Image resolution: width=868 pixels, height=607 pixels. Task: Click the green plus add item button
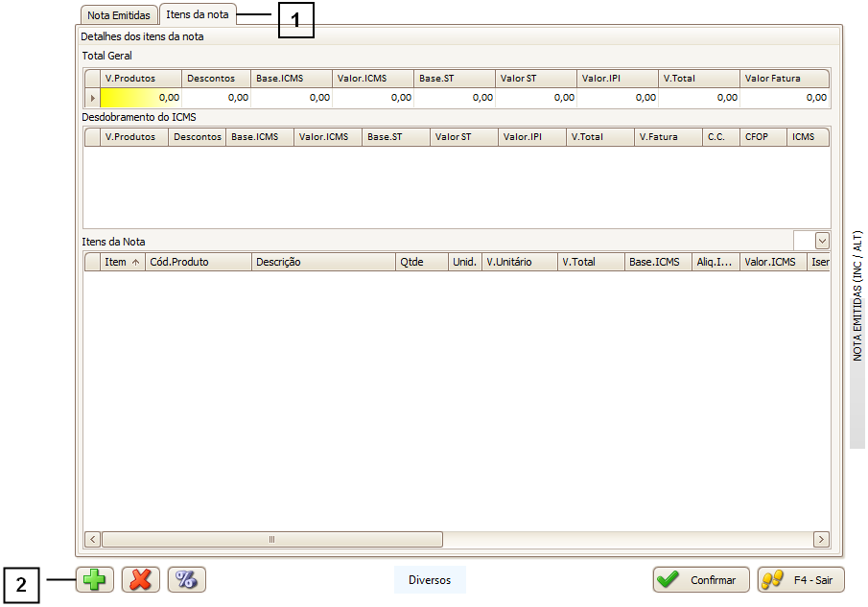click(x=94, y=579)
